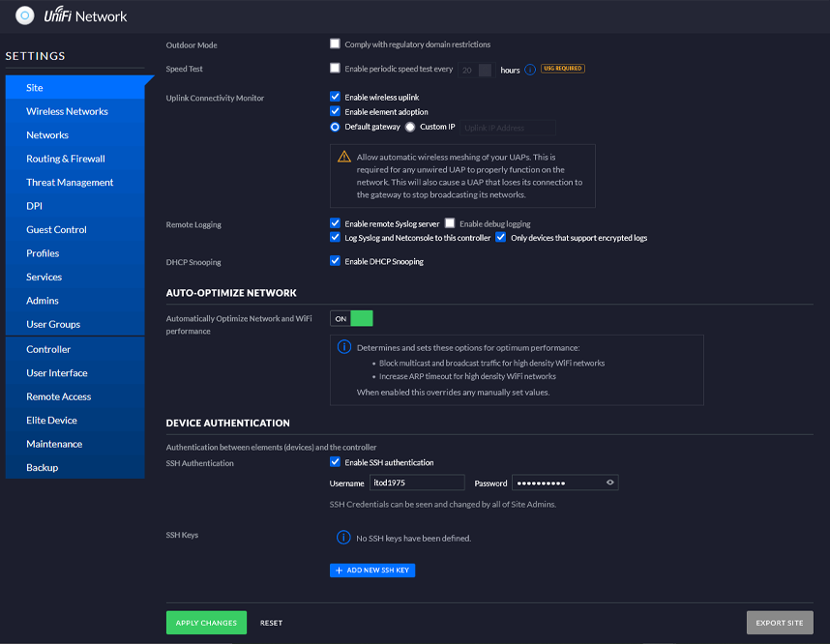Click Add New SSH Key
The width and height of the screenshot is (830, 644).
click(x=372, y=571)
